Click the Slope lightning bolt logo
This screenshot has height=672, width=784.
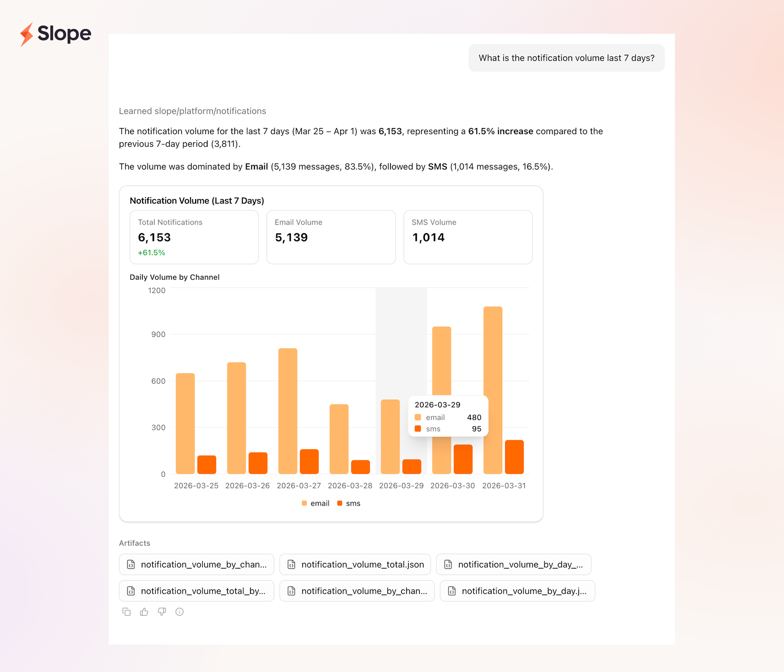click(26, 34)
